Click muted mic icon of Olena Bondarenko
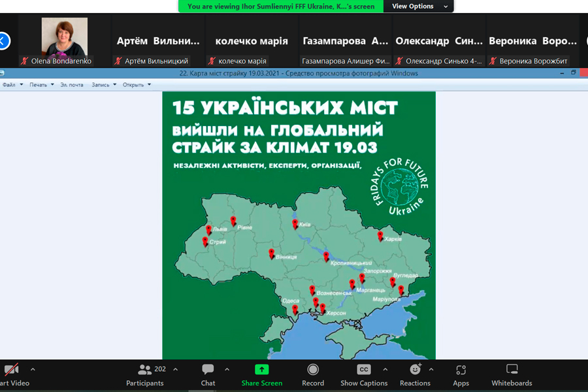588x392 pixels. [25, 61]
